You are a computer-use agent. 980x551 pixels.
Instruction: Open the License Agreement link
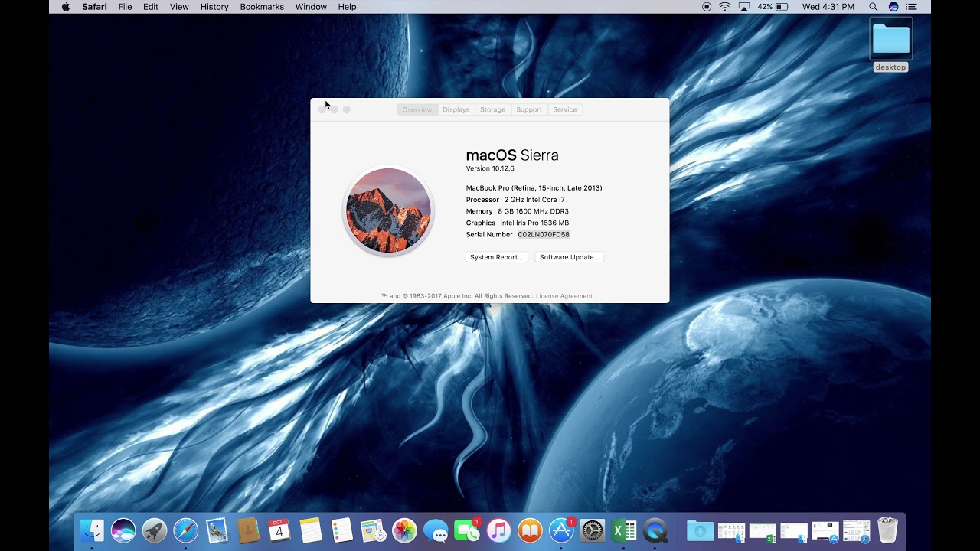[x=564, y=296]
